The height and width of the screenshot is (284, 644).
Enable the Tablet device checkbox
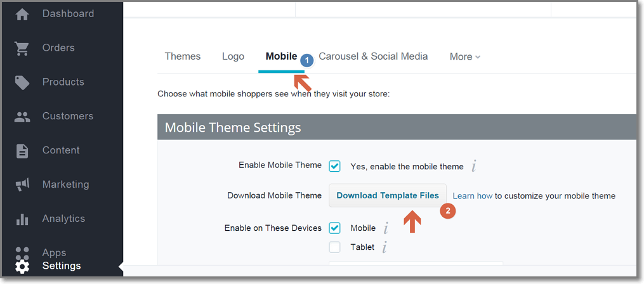click(x=334, y=247)
